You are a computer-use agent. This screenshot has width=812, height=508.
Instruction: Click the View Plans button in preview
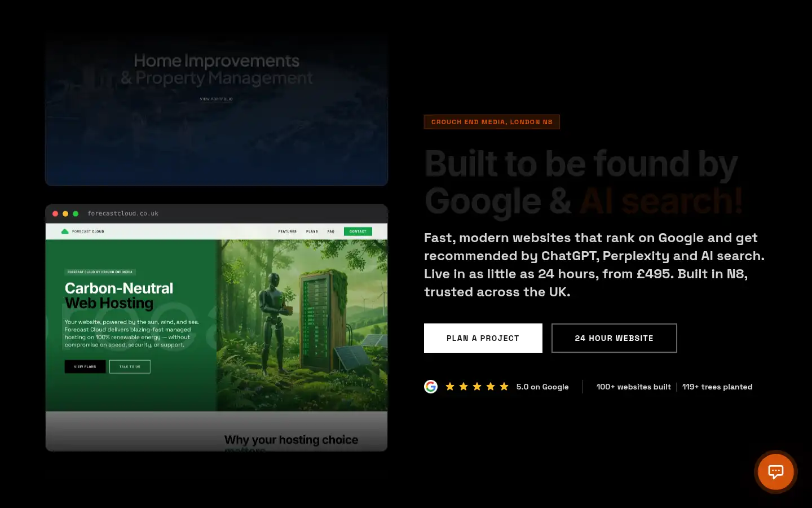85,366
